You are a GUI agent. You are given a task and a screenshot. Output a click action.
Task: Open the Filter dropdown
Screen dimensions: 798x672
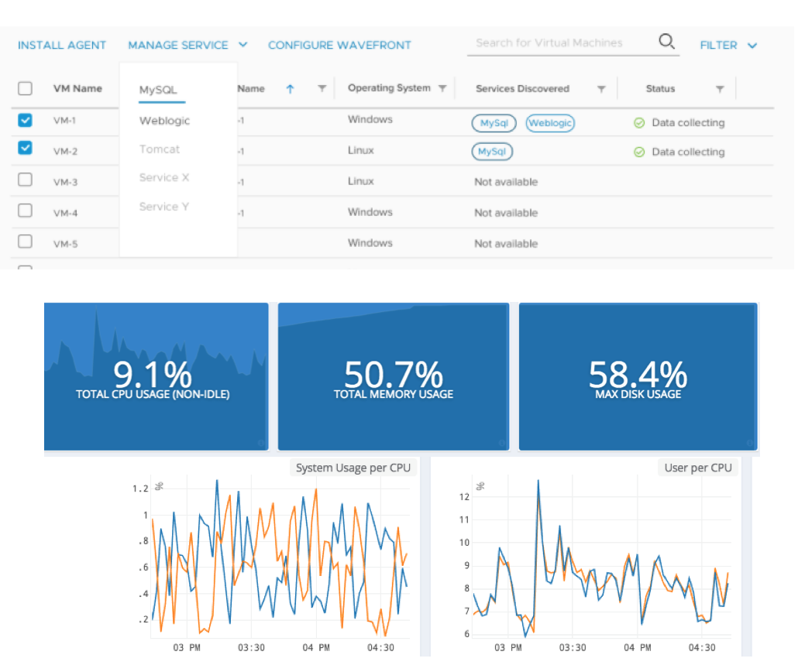coord(728,45)
